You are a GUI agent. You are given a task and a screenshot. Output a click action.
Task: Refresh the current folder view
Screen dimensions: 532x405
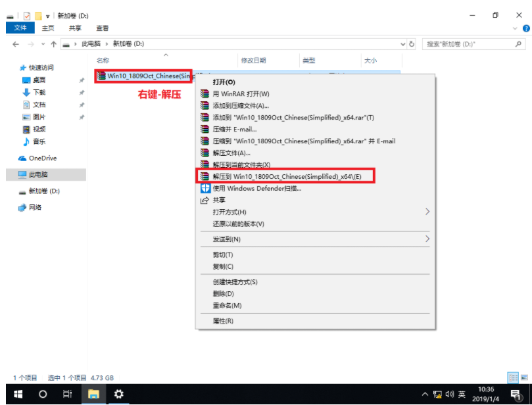coord(412,44)
